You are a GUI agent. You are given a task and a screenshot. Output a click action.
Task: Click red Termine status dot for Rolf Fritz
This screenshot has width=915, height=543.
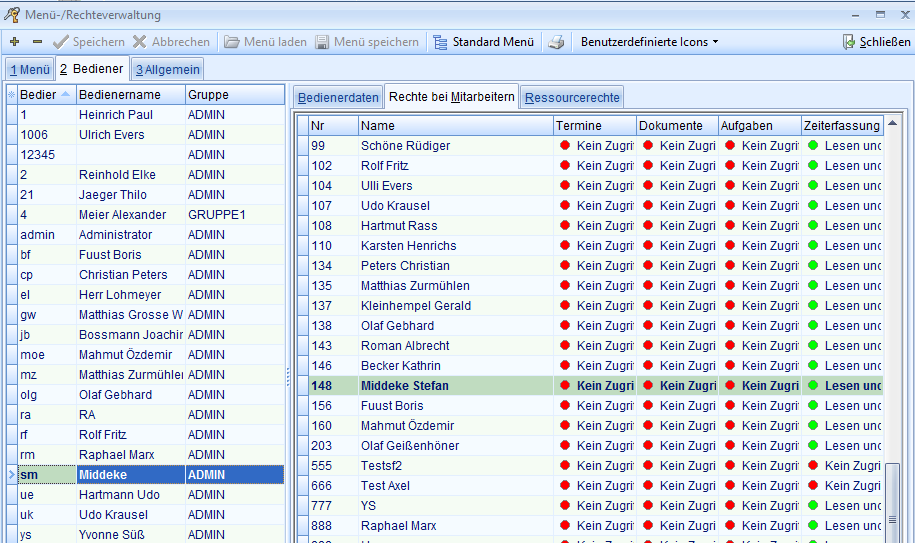point(564,166)
